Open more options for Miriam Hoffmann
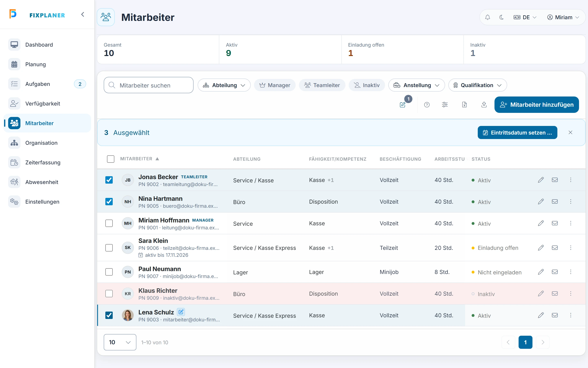This screenshot has width=588, height=368. 571,223
